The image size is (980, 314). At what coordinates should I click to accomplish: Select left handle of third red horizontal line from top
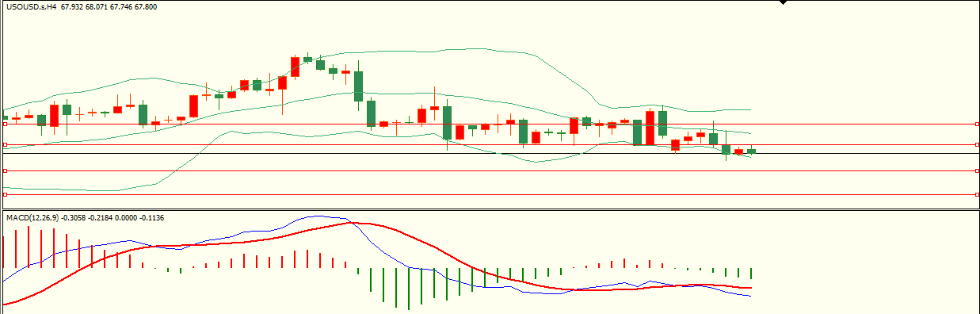[6, 170]
